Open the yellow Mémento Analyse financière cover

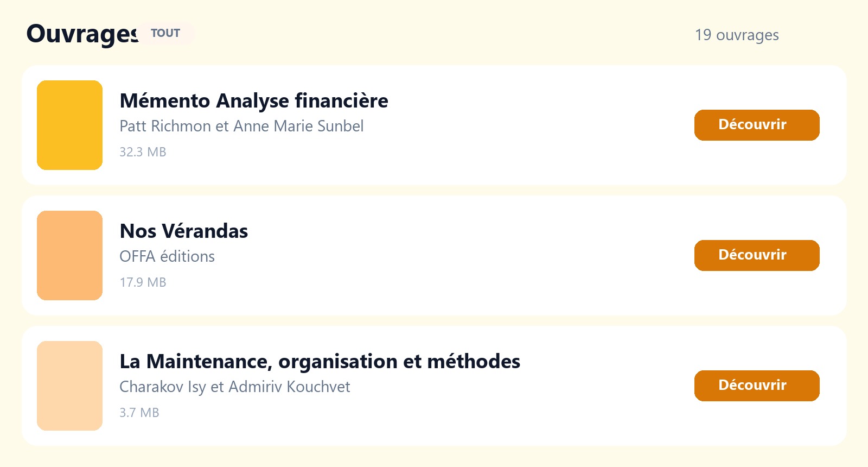click(69, 125)
